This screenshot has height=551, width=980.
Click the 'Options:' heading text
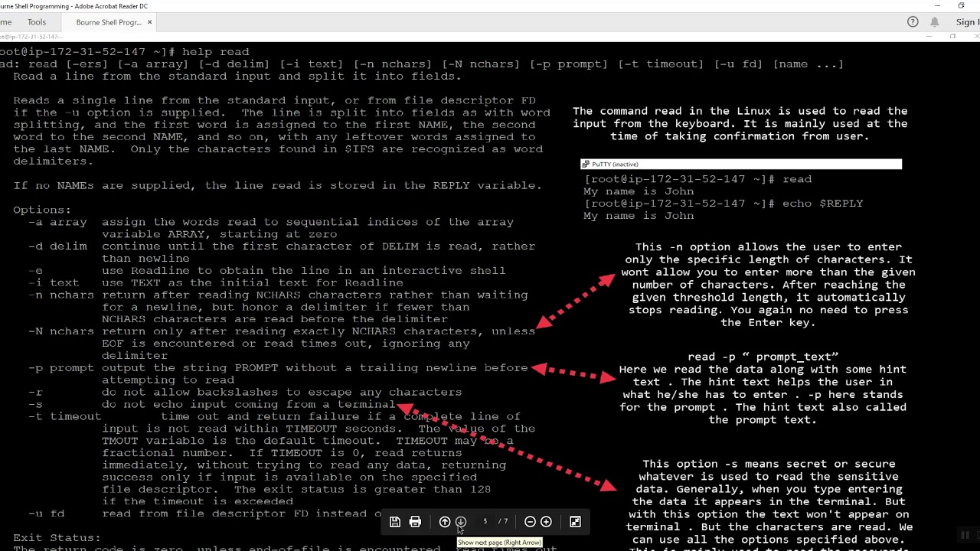[42, 210]
